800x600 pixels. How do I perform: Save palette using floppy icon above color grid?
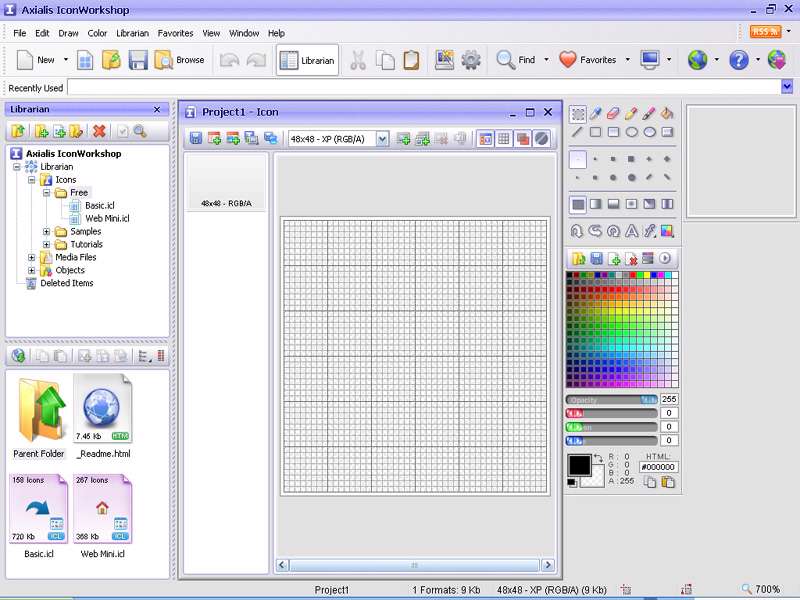click(596, 259)
